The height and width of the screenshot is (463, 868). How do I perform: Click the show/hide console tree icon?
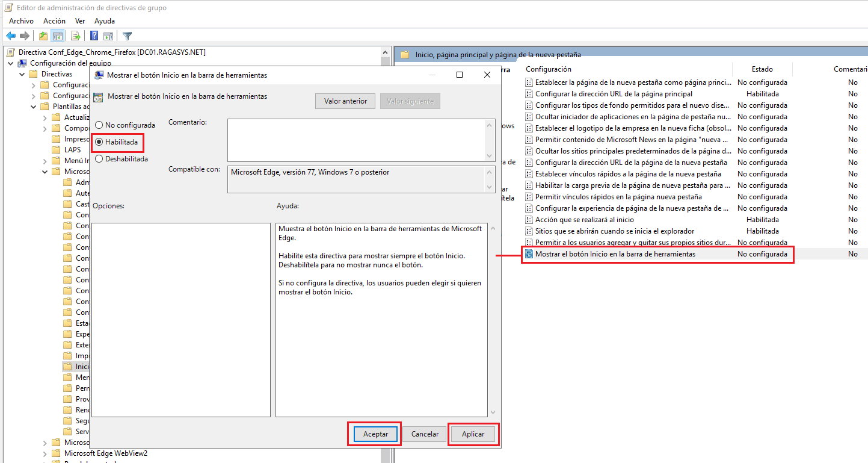(57, 36)
